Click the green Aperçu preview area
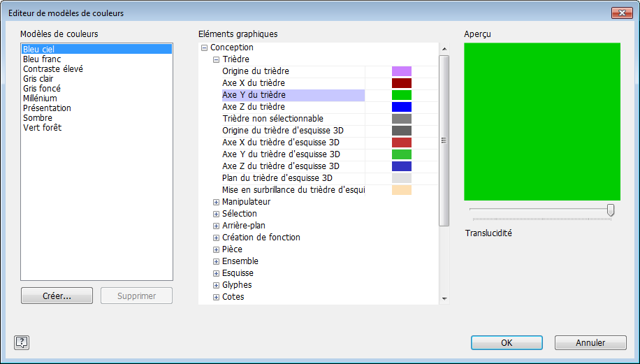640x364 pixels. [x=542, y=122]
